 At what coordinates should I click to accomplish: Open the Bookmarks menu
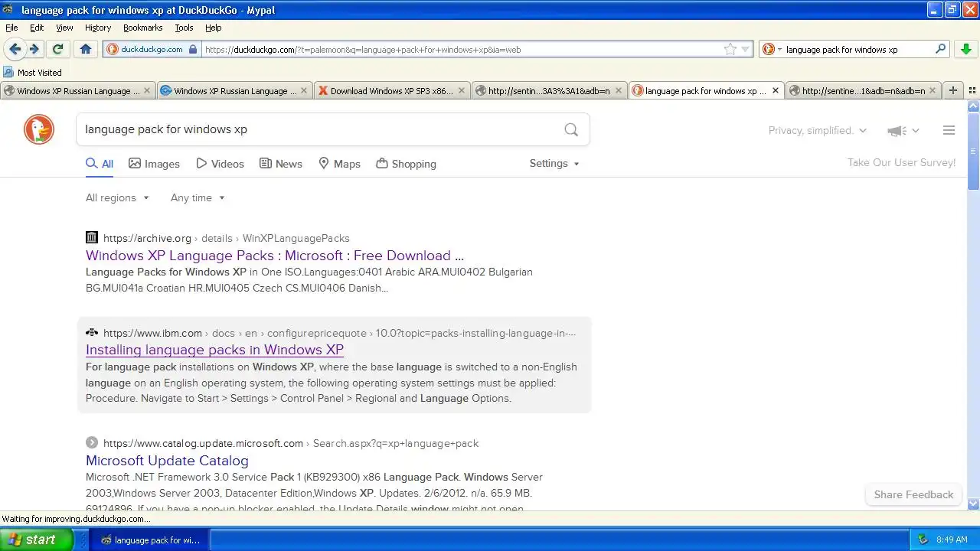(x=142, y=28)
